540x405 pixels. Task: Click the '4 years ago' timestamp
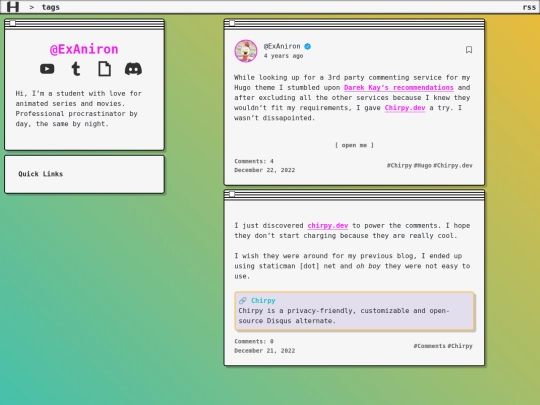click(x=283, y=56)
